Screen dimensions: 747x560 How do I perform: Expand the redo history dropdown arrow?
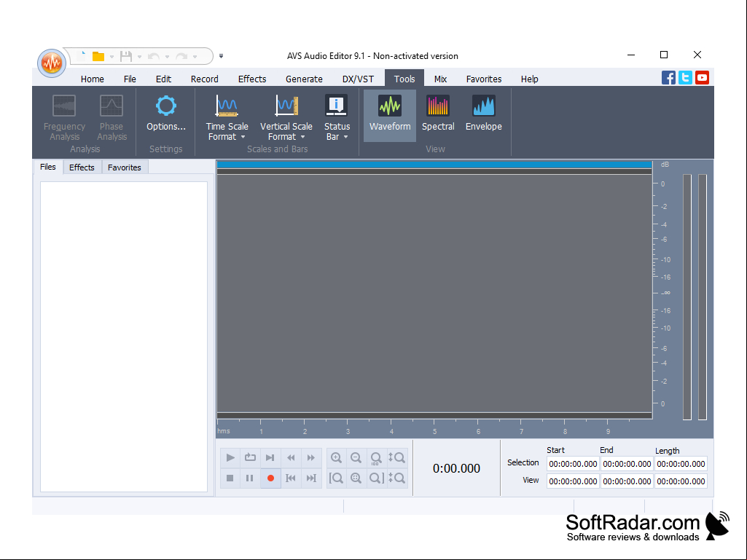[195, 57]
